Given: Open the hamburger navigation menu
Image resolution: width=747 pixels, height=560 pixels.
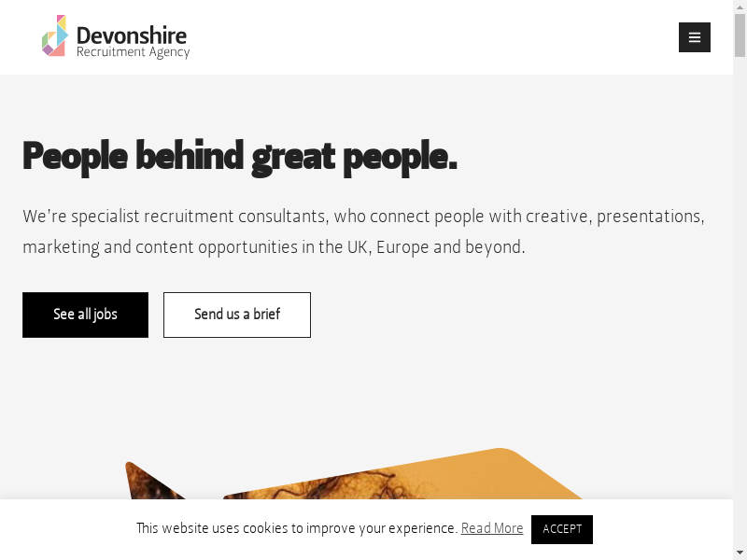Looking at the screenshot, I should point(694,37).
